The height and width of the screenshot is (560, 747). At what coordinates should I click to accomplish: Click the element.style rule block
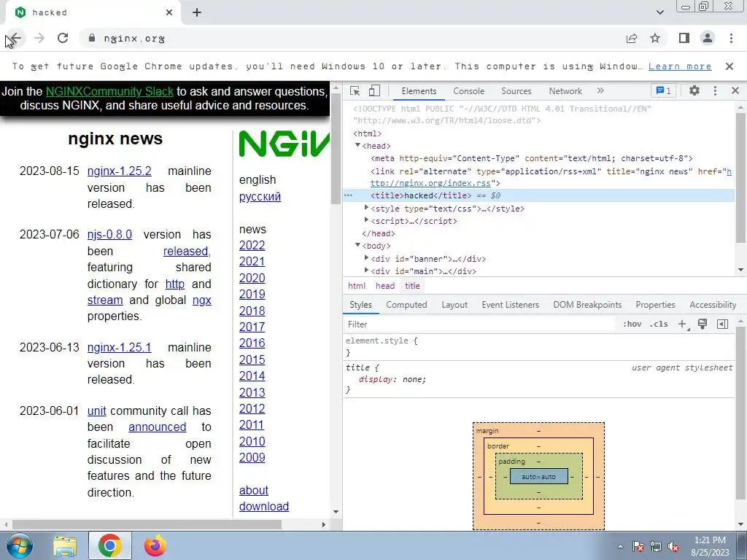click(539, 346)
